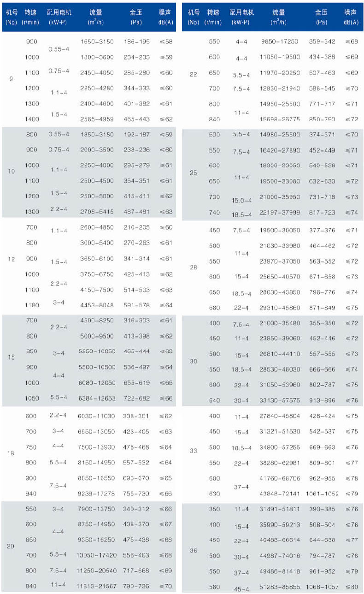This screenshot has width=364, height=594.
Task: Click the speed value 1400
Action: pos(31,119)
